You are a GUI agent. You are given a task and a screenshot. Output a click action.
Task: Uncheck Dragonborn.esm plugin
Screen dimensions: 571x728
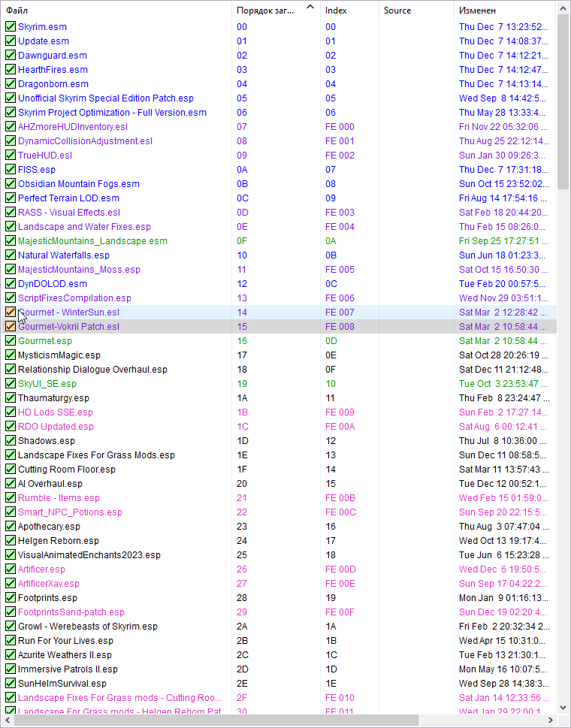11,84
